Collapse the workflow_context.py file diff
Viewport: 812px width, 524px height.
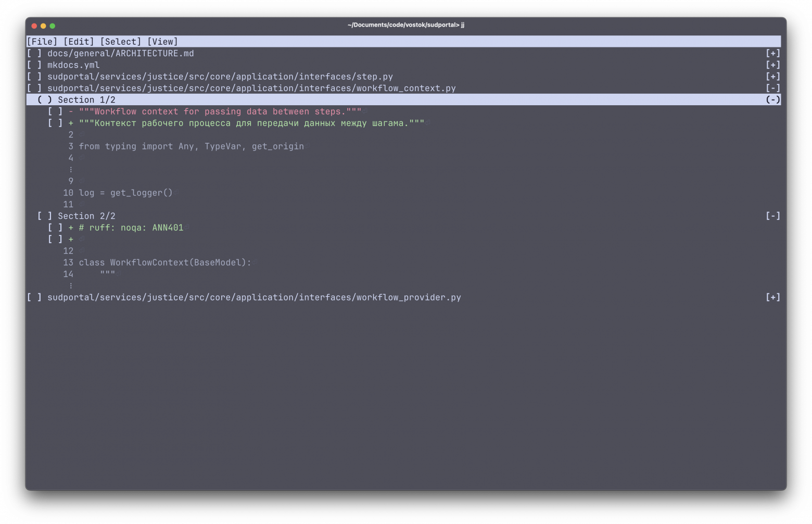point(773,88)
